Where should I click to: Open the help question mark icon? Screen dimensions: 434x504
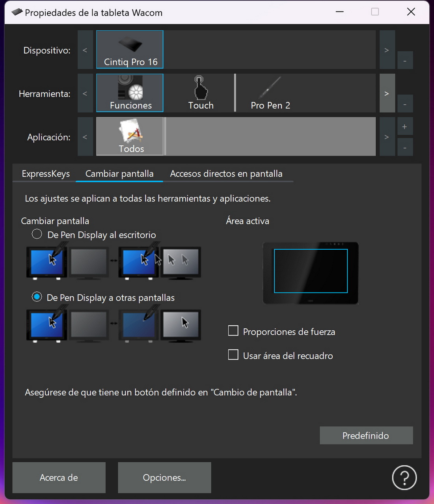coord(404,478)
